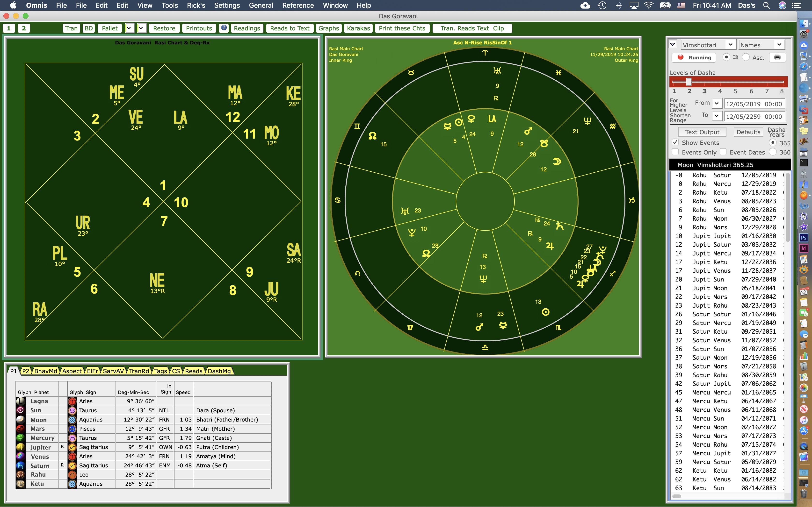Viewport: 812px width, 507px height.
Task: Enable the Events Only checkbox
Action: [x=675, y=152]
